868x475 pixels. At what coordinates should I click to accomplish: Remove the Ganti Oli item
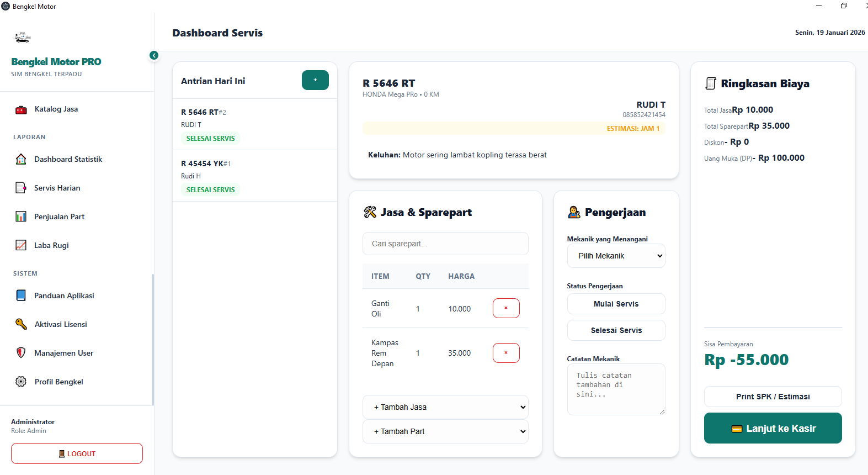(x=506, y=308)
